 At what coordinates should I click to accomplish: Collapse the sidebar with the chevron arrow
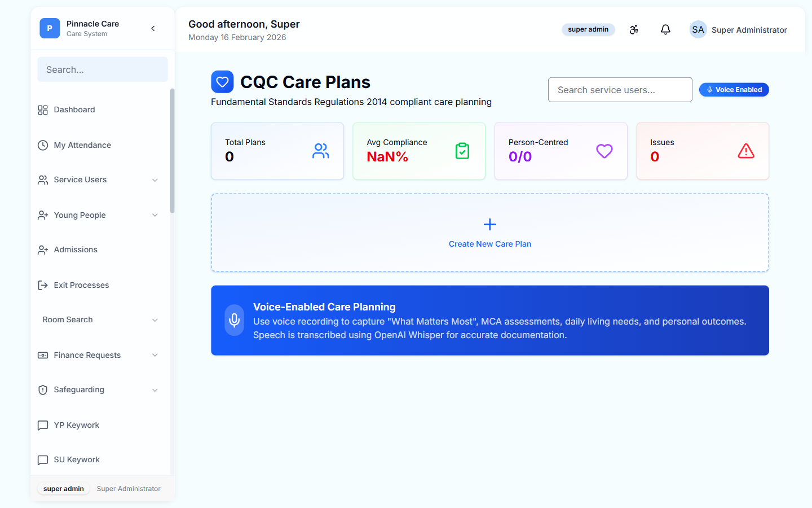point(153,28)
